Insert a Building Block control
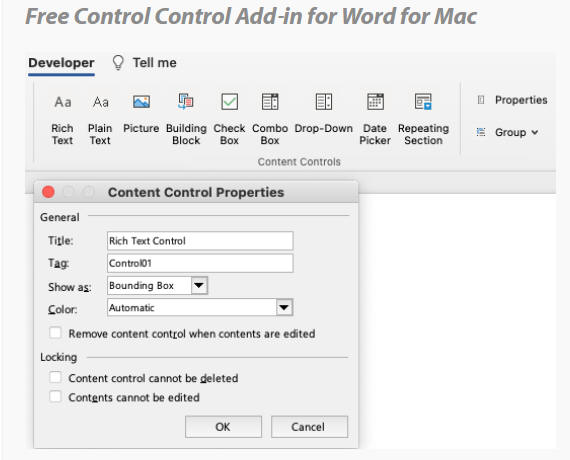Screen dimensions: 570x460 click(x=186, y=119)
